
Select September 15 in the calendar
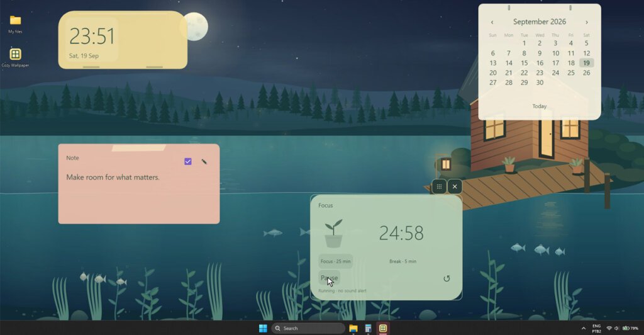(524, 63)
